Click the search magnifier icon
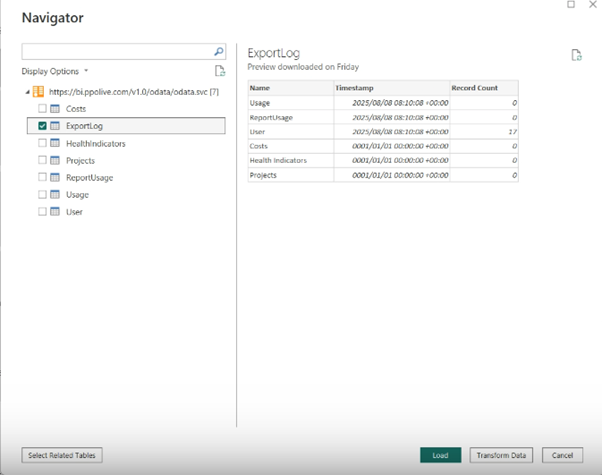602x475 pixels. coord(219,51)
